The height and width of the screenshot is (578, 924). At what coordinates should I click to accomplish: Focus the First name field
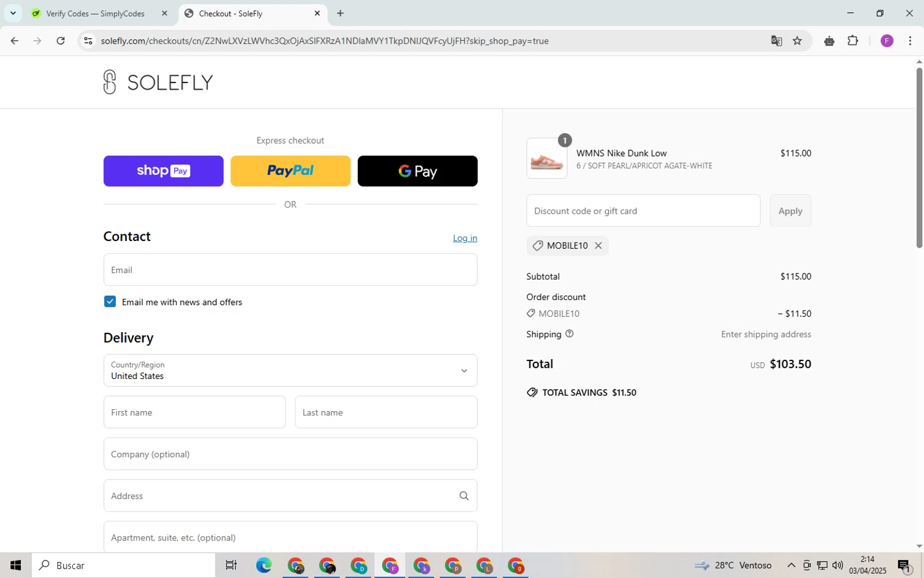coord(194,412)
